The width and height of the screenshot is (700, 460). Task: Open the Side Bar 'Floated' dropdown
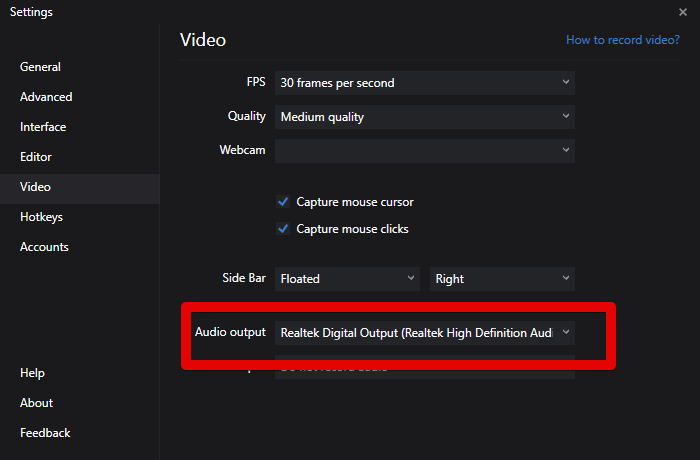(x=347, y=279)
